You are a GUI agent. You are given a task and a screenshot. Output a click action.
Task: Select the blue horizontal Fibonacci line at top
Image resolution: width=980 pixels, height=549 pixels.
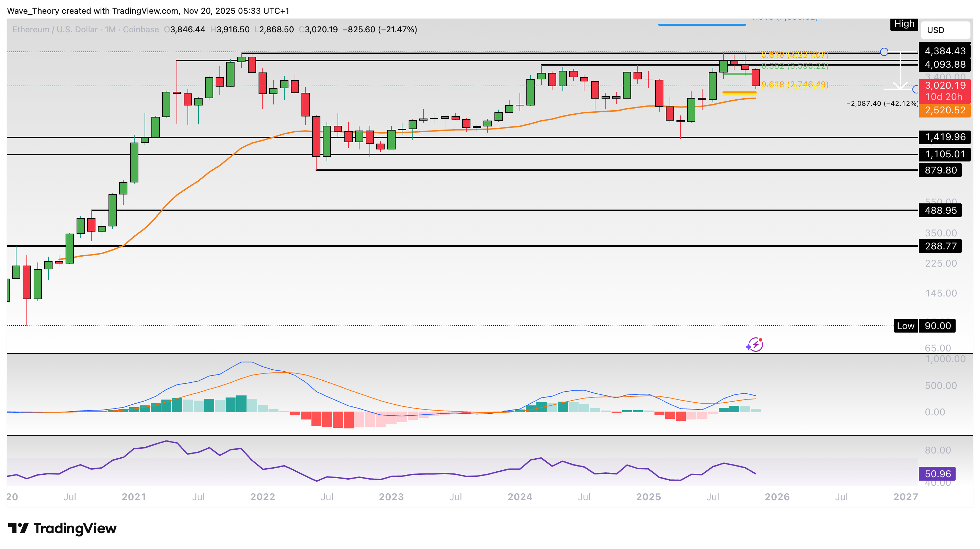tap(702, 25)
